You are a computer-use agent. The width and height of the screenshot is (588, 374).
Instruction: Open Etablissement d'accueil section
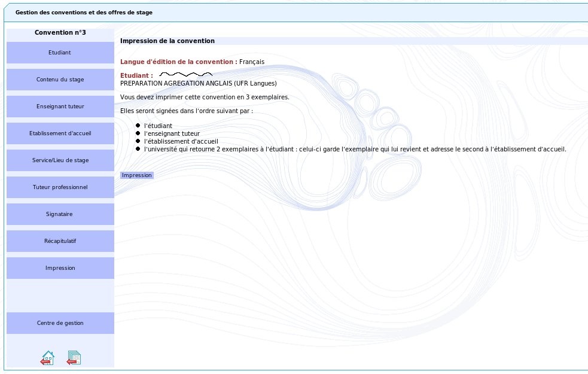[60, 133]
